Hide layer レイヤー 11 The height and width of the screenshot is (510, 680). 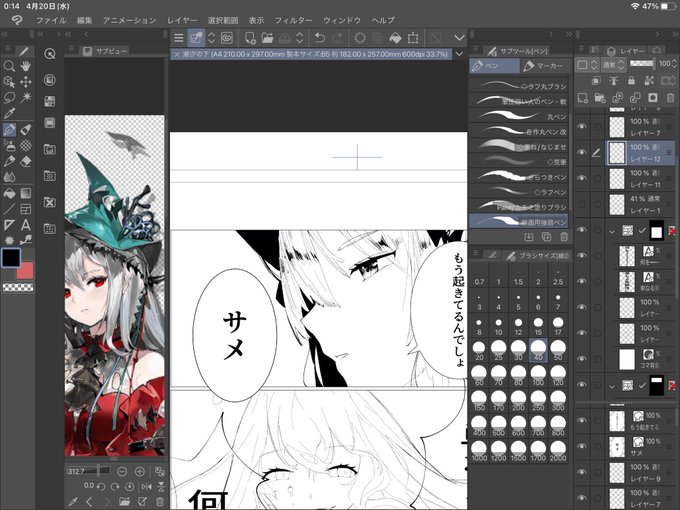click(582, 178)
